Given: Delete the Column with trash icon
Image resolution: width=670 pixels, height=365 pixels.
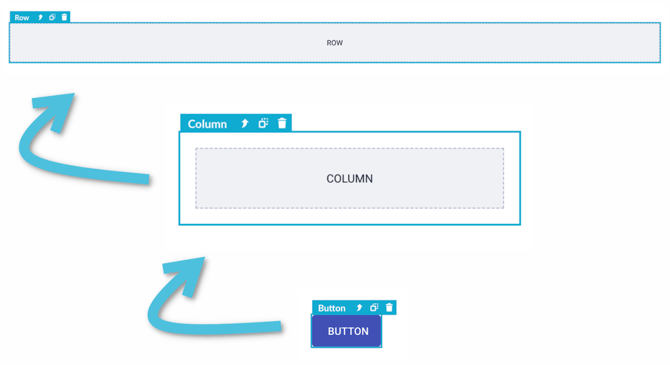Looking at the screenshot, I should (x=282, y=123).
